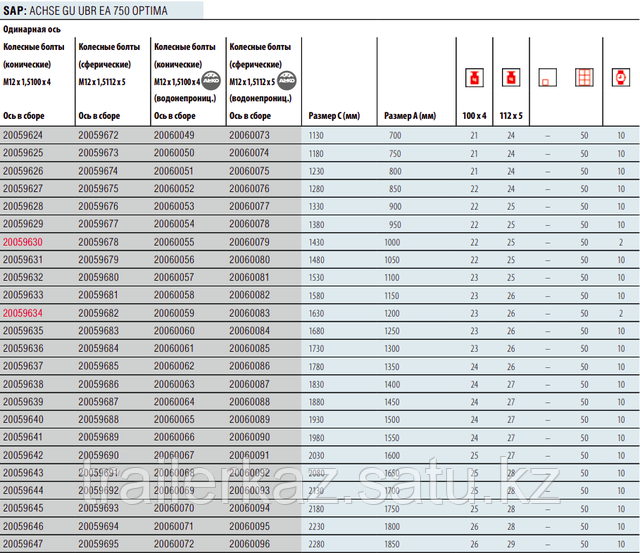Select part number 20060077
Viewport: 640px width, 553px height.
click(x=249, y=207)
